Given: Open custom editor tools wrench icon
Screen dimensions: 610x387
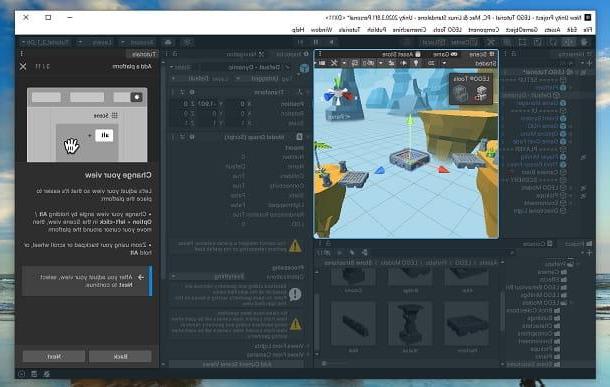Looking at the screenshot, I should [x=491, y=42].
